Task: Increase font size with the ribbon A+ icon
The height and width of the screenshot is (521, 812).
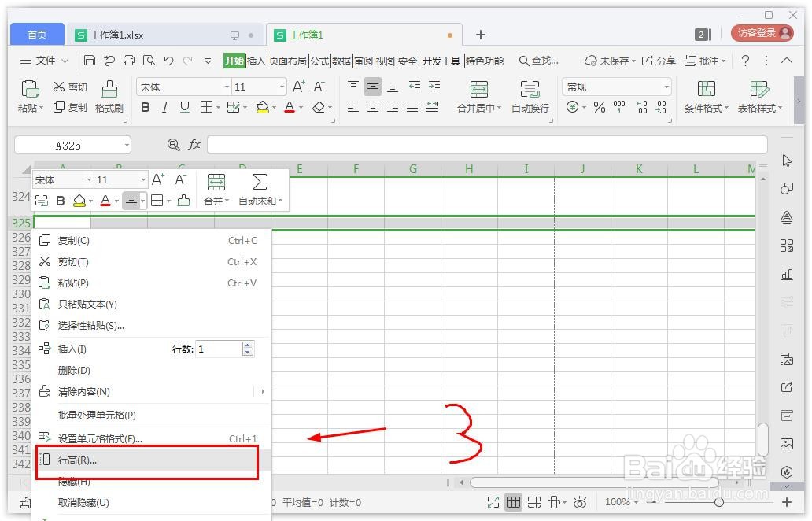Action: (299, 87)
